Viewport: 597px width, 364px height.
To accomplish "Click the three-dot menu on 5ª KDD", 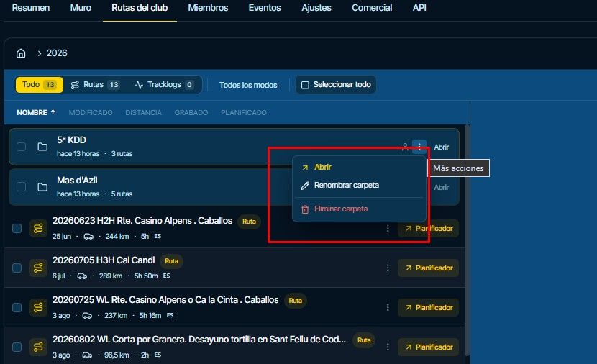I will tap(419, 147).
